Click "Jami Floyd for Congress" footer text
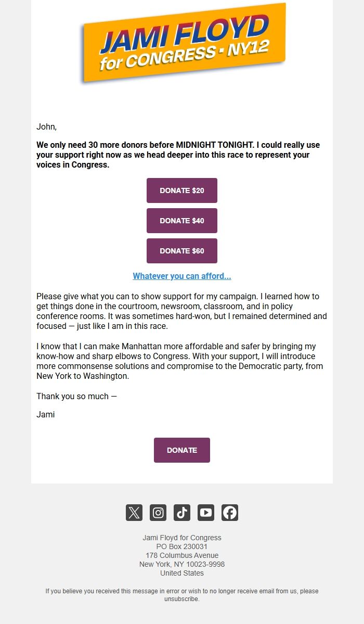This screenshot has width=364, height=624. click(x=182, y=538)
